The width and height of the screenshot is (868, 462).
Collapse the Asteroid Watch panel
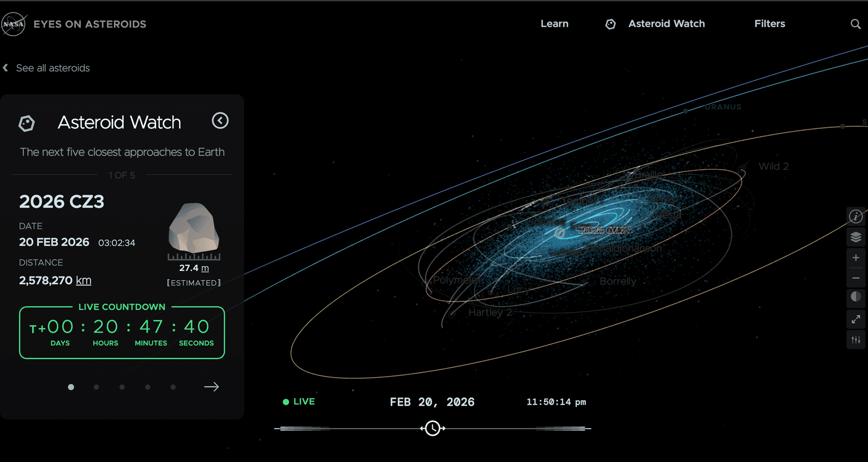220,120
